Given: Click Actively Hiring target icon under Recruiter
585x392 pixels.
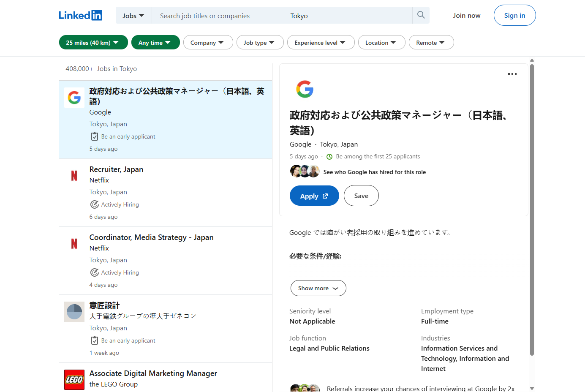Looking at the screenshot, I should (95, 204).
